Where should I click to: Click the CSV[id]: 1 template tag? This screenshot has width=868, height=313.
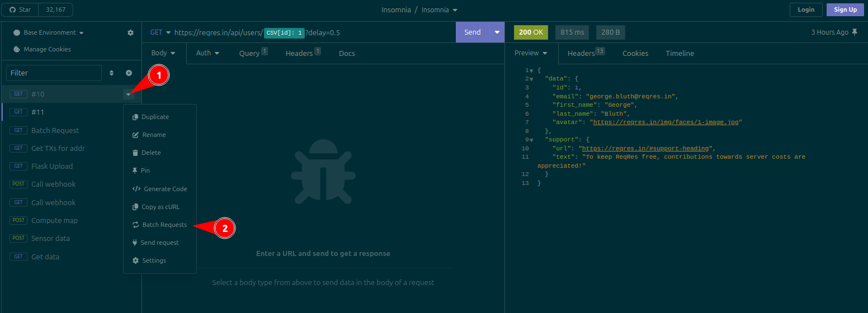point(284,33)
